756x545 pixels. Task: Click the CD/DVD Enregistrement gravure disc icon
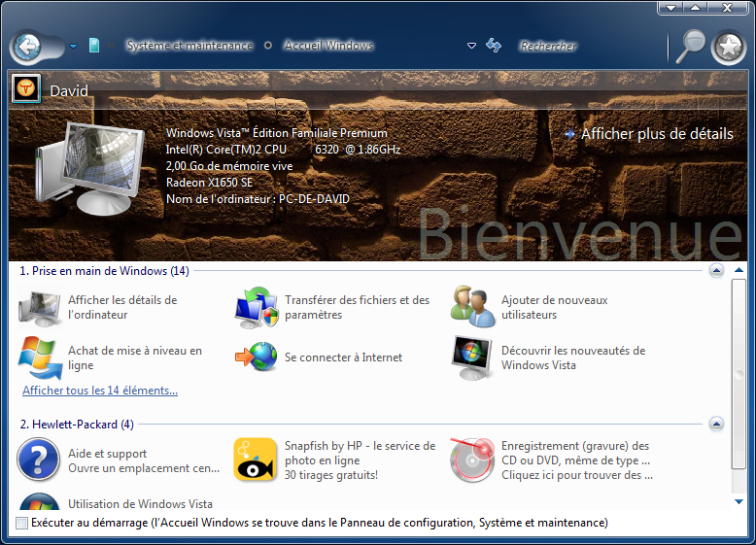pyautogui.click(x=472, y=460)
